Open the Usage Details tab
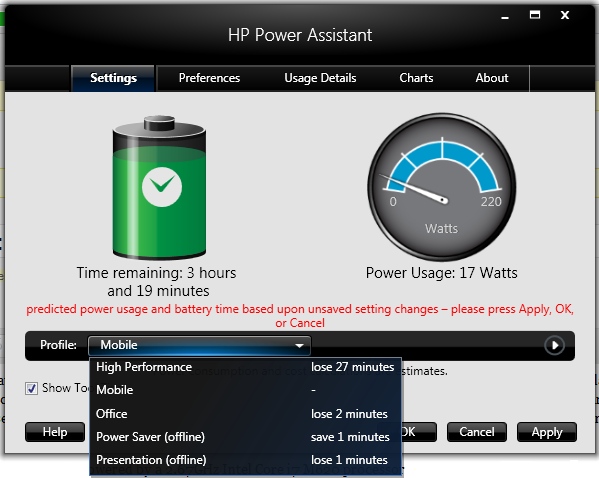 point(320,78)
